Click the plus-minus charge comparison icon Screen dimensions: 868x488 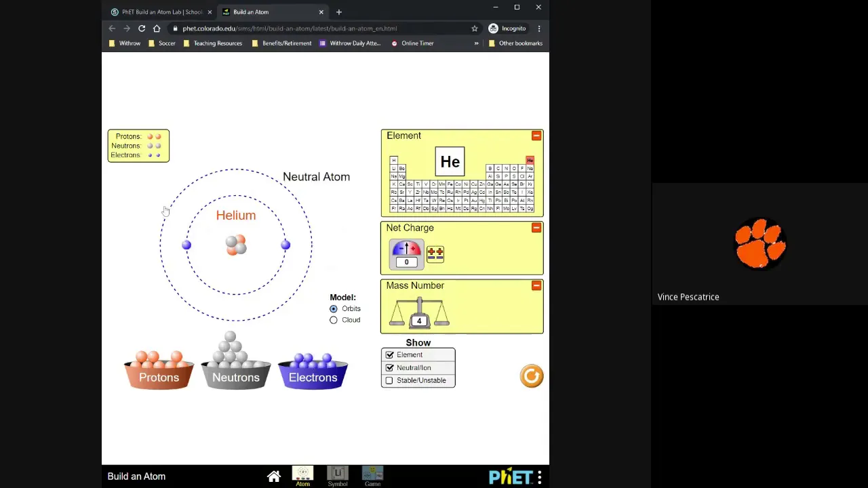[x=435, y=254]
